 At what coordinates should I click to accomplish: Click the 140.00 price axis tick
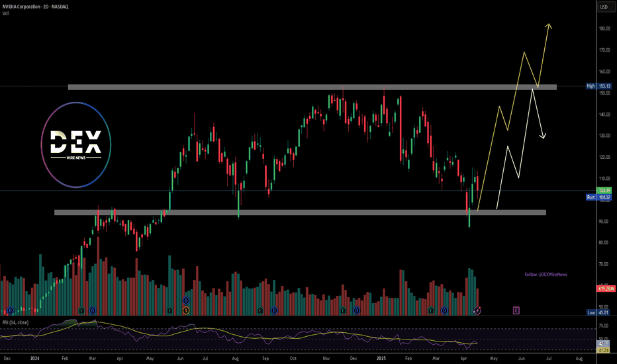point(604,114)
